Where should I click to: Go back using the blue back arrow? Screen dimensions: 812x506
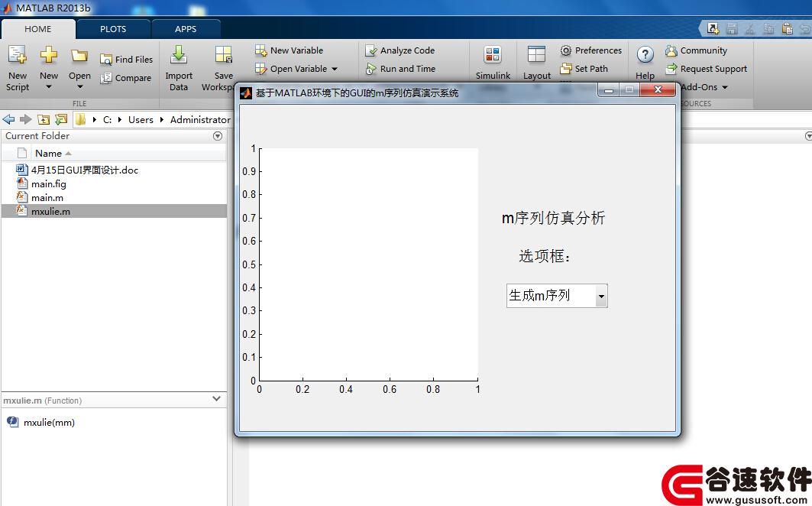[x=9, y=120]
